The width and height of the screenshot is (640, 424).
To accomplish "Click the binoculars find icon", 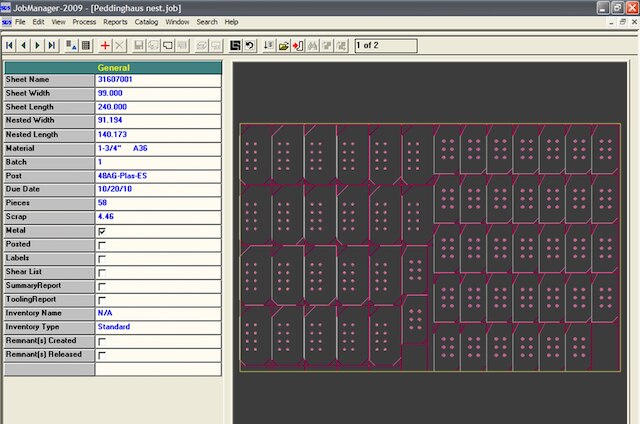I will [x=313, y=46].
